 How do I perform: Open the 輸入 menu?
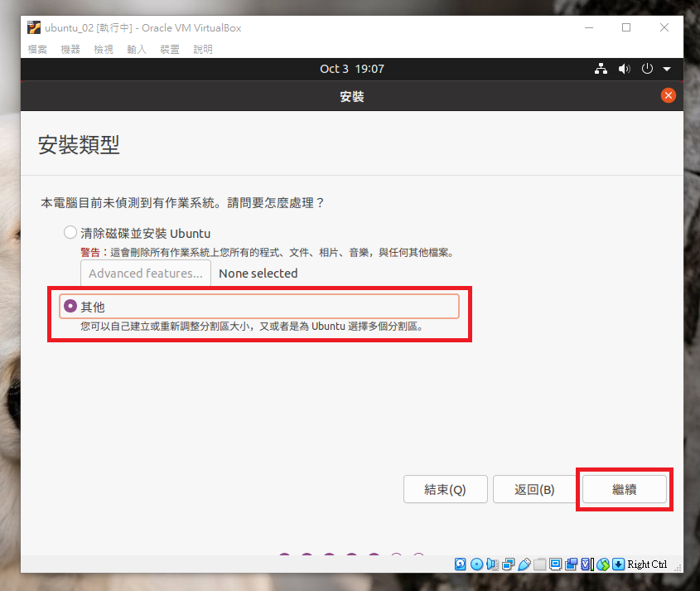point(137,49)
